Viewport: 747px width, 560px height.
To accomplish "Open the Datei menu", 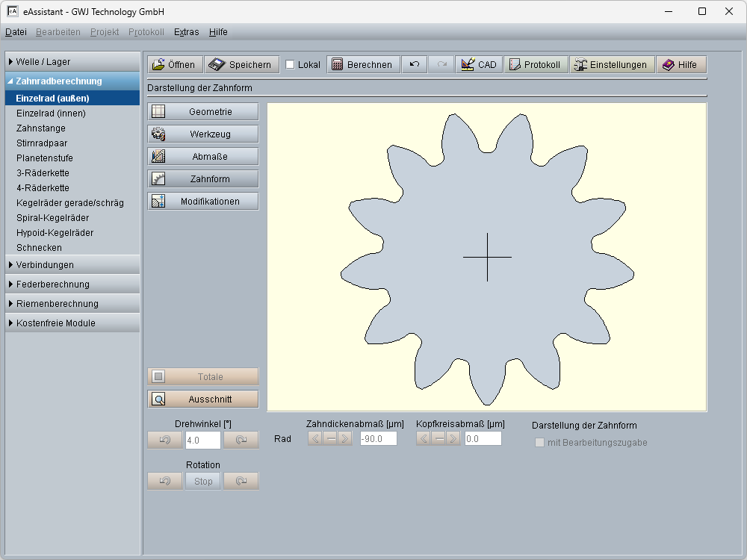I will pyautogui.click(x=16, y=32).
